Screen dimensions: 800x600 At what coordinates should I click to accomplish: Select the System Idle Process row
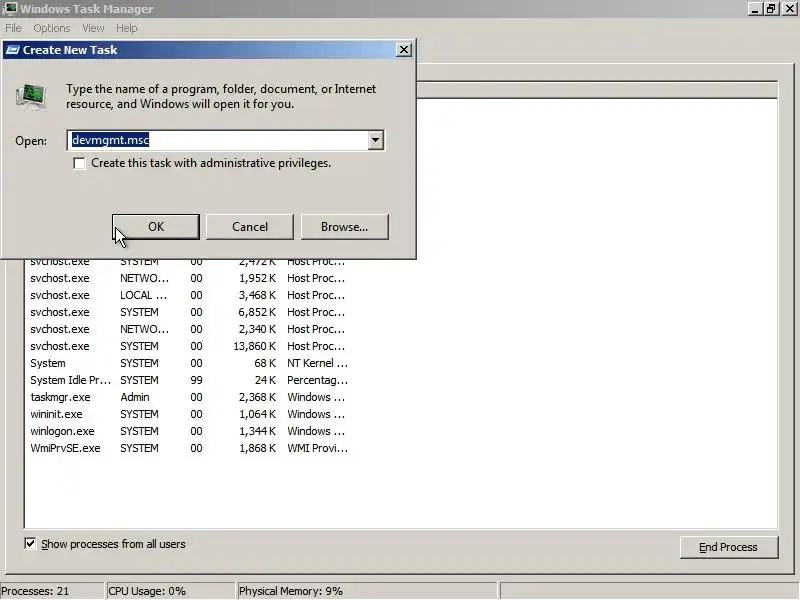[x=189, y=380]
